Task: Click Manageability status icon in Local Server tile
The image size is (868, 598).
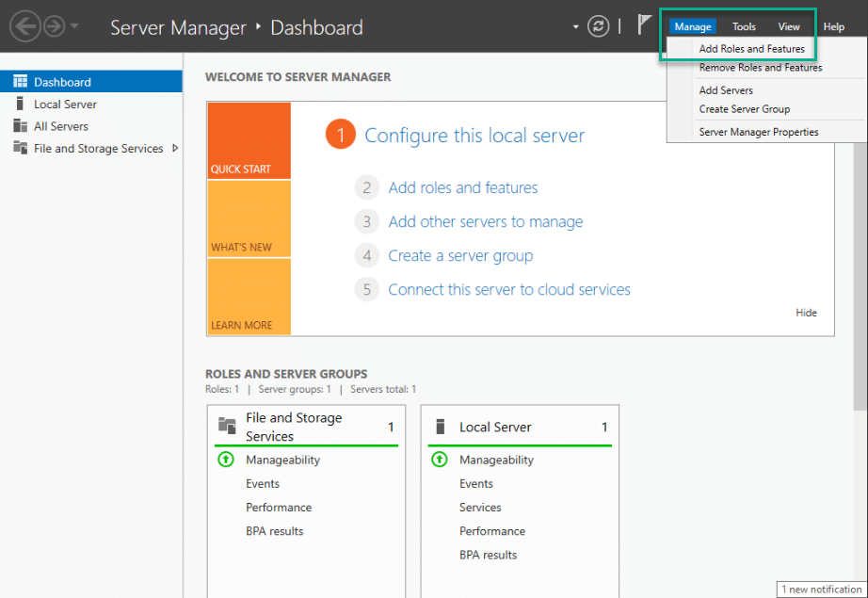Action: tap(440, 460)
